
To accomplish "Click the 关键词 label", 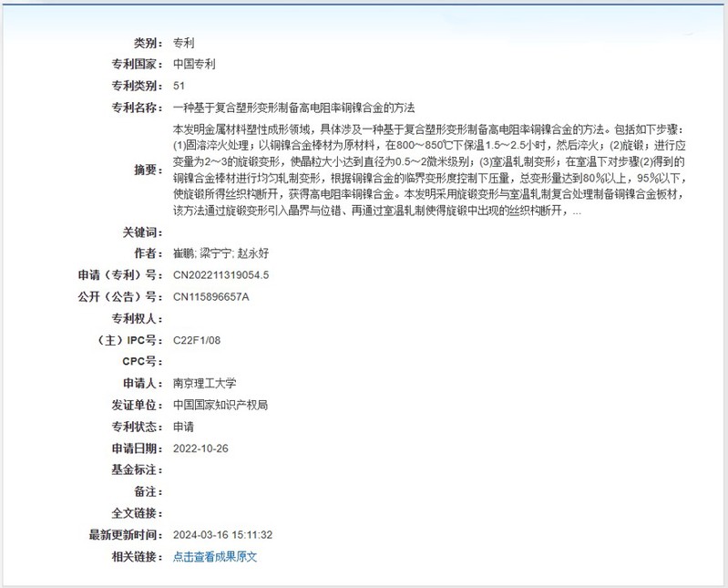I will (x=143, y=232).
